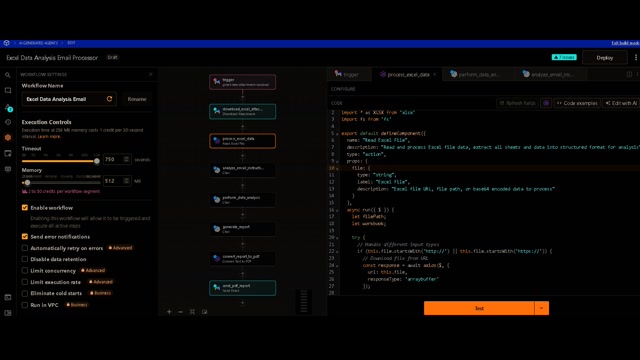Screen dimensions: 640x360
Task: Collapse the code fold at line 5
Action: [x=337, y=133]
